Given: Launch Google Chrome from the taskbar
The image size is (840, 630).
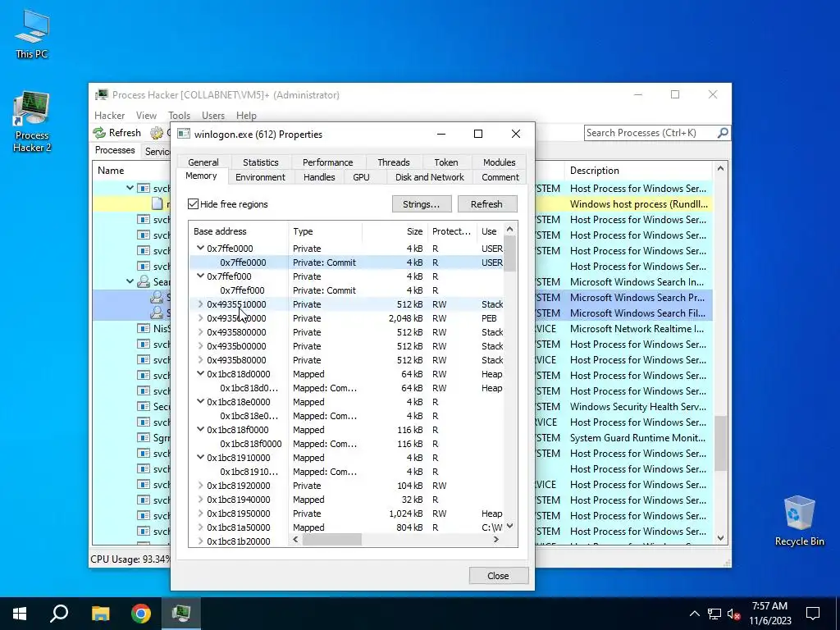Looking at the screenshot, I should pyautogui.click(x=141, y=614).
